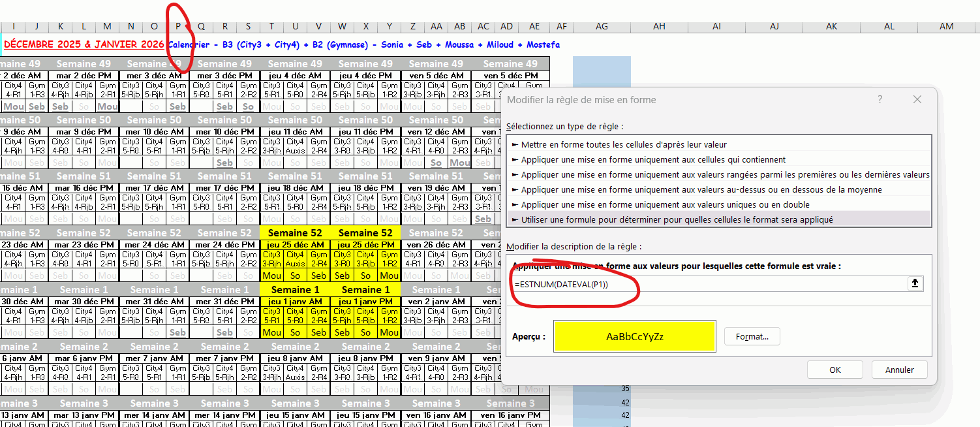980x427 pixels.
Task: Close the rule editing dialog with X
Action: click(917, 100)
